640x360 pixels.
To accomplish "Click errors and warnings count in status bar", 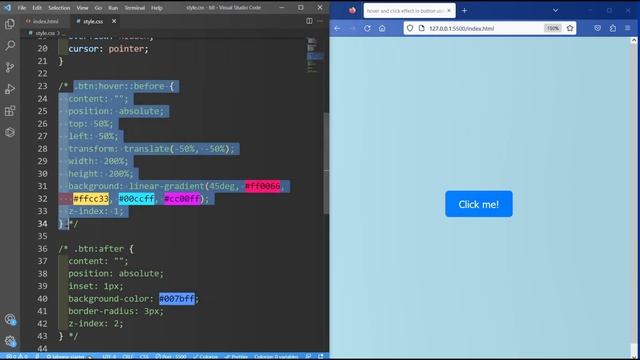I will [x=17, y=356].
